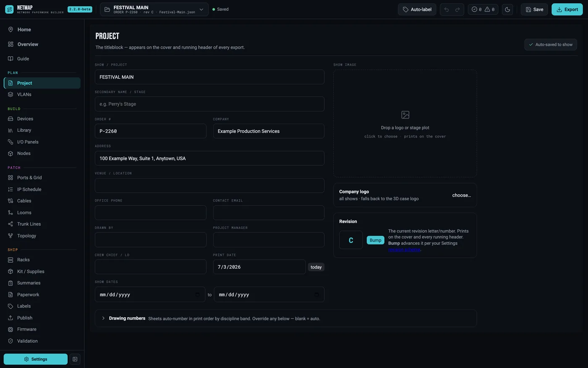
Task: Open Publish upload icon
Action: click(x=10, y=318)
